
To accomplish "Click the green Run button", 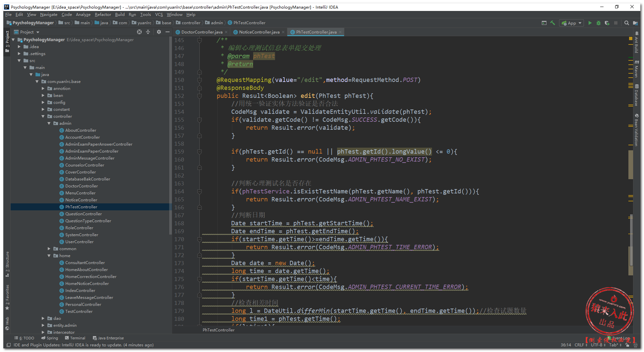I will [590, 23].
